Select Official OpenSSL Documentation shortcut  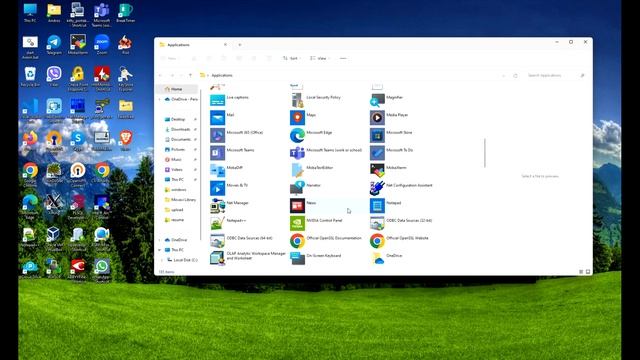pyautogui.click(x=326, y=240)
